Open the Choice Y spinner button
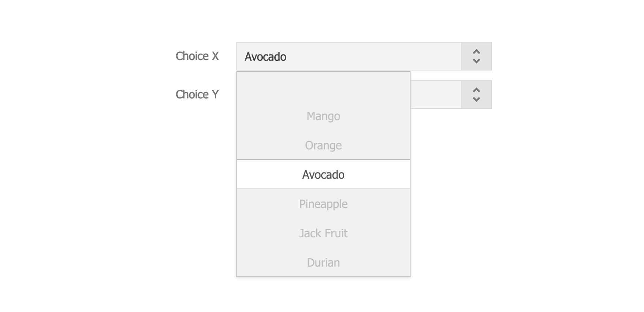This screenshot has height=312, width=644. (477, 95)
